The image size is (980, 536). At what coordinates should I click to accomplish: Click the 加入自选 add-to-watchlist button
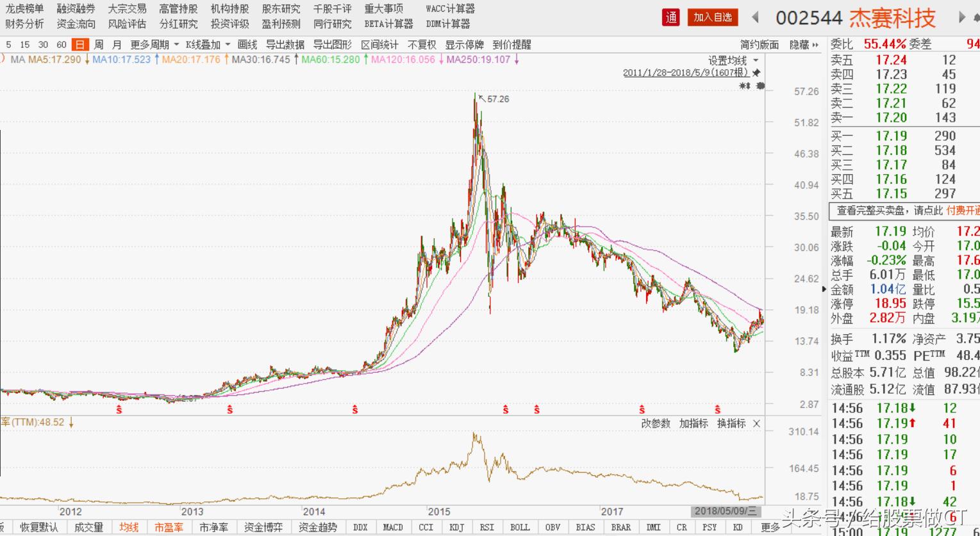pyautogui.click(x=712, y=18)
